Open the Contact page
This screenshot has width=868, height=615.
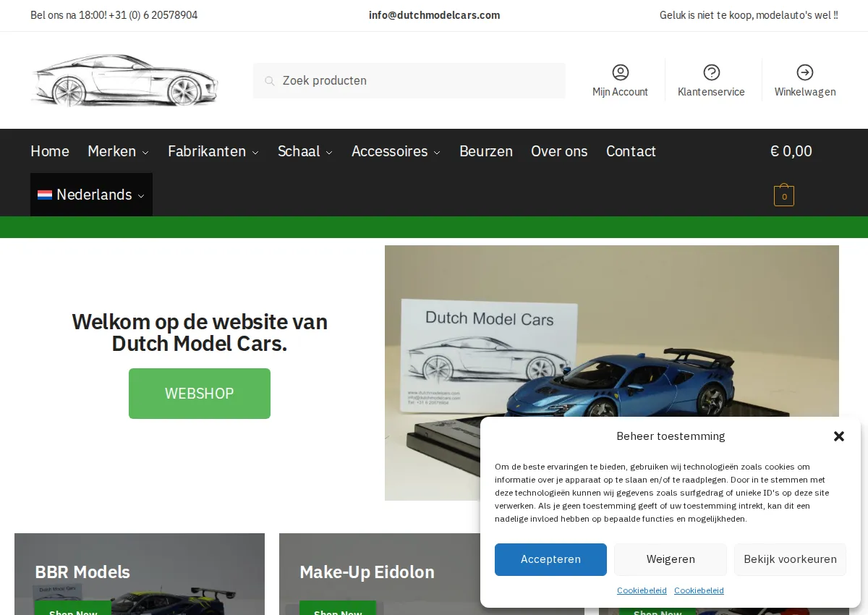(x=631, y=151)
